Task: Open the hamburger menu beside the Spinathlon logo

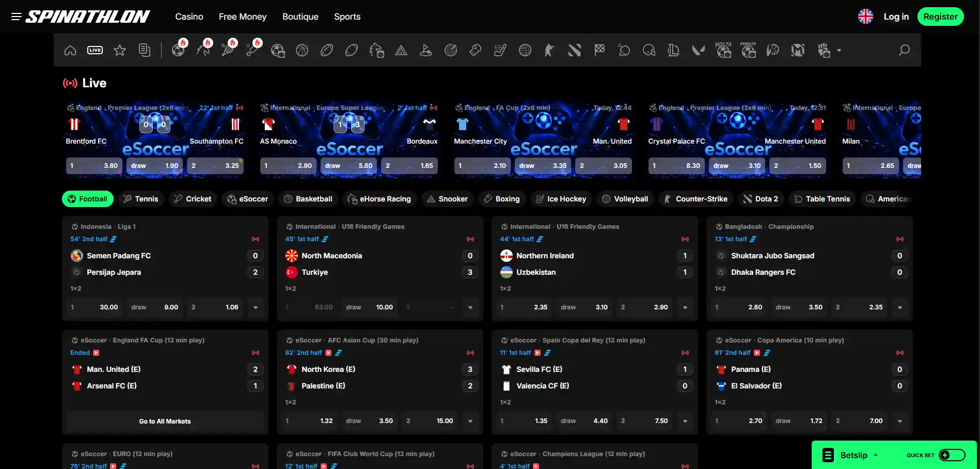Action: point(17,17)
